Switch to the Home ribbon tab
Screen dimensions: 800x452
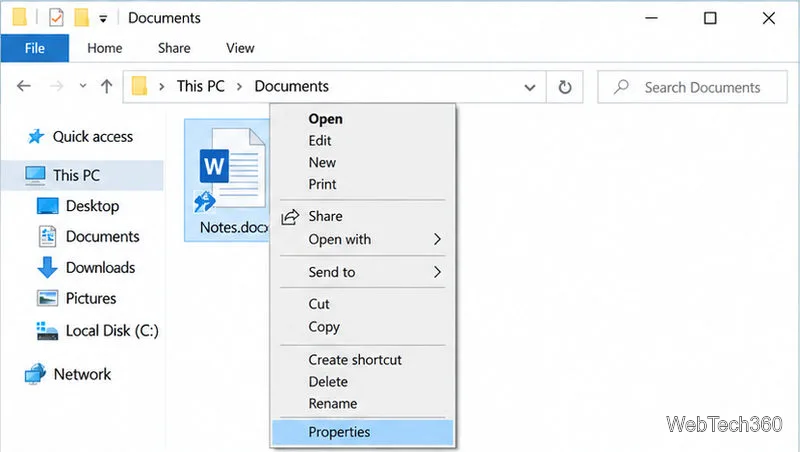(105, 48)
